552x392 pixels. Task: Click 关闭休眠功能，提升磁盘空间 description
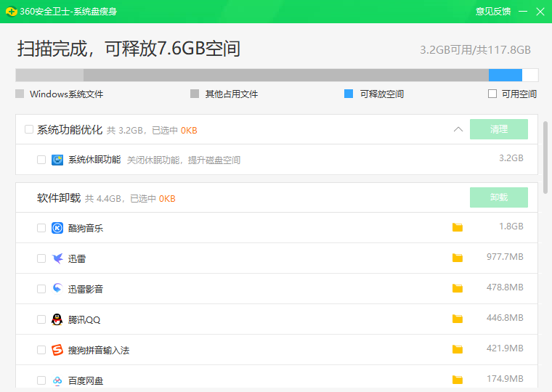point(184,160)
